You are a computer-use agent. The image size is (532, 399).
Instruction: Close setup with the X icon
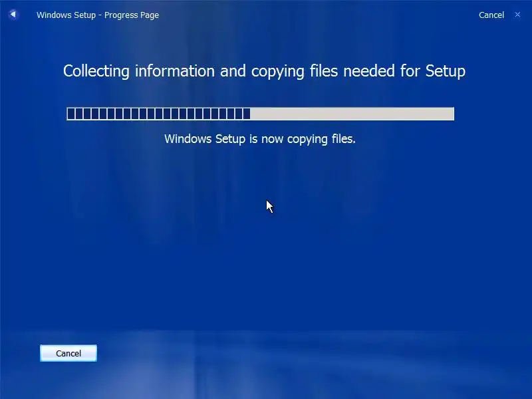pos(517,15)
